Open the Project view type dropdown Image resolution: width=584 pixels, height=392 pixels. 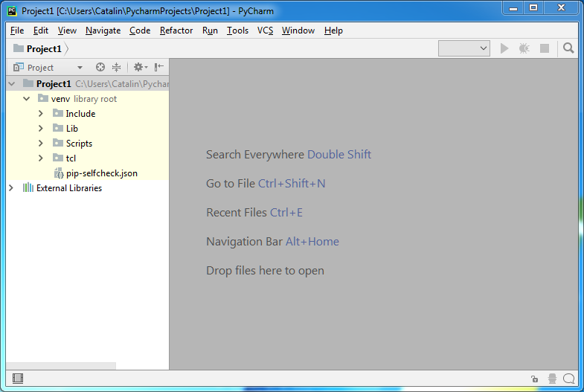(80, 68)
